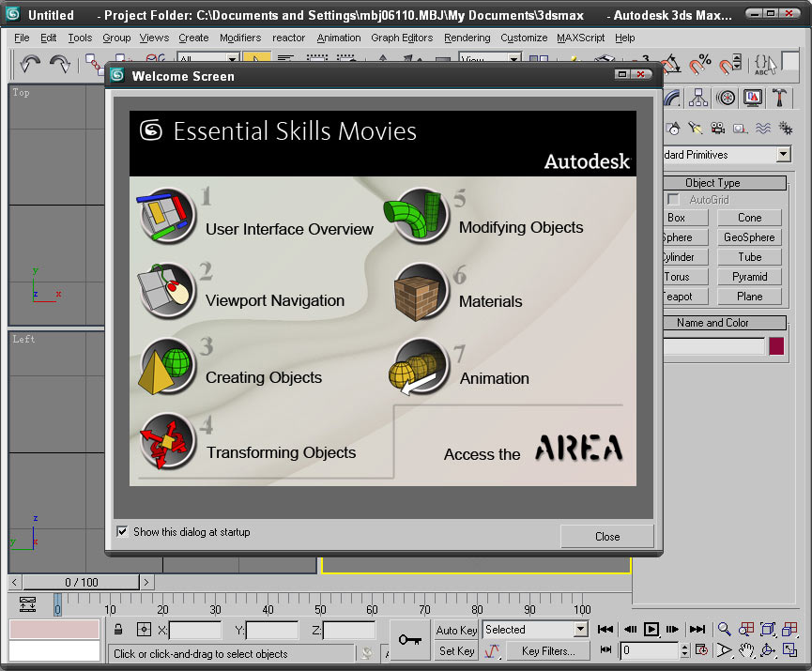Open the Time Configuration dialog icon

(701, 650)
